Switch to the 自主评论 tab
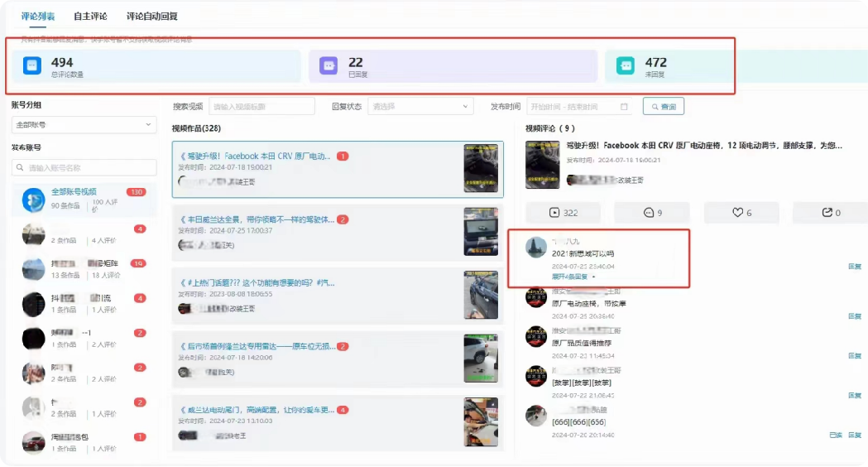The width and height of the screenshot is (868, 467). click(90, 16)
